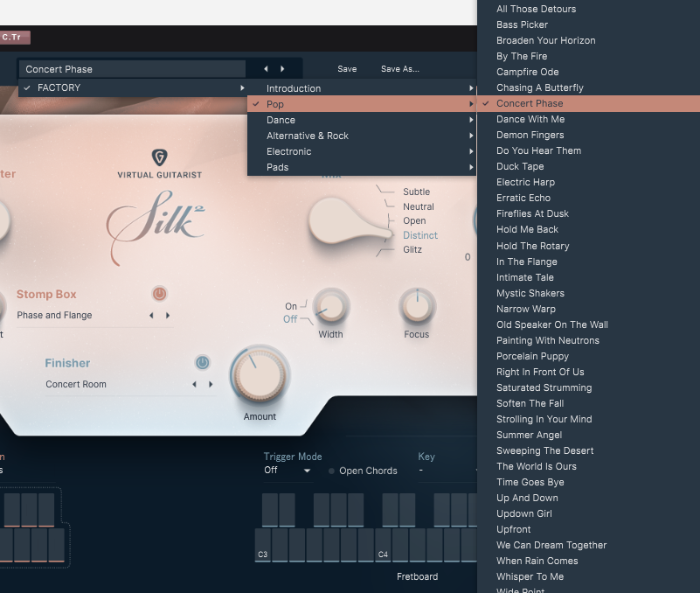The height and width of the screenshot is (593, 700).
Task: Choose the We Can Dream Together preset
Action: [x=588, y=545]
